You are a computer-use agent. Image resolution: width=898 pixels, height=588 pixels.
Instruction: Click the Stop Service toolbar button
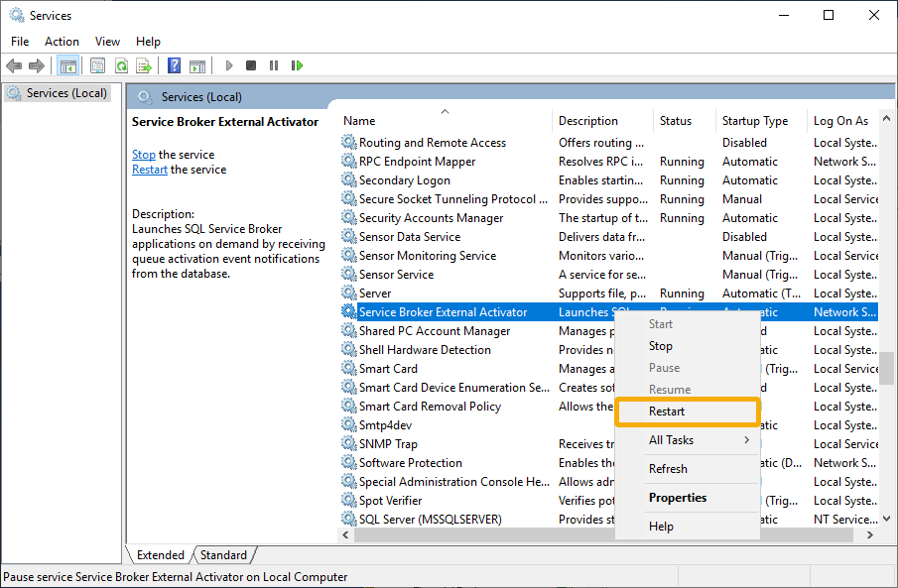pos(251,65)
